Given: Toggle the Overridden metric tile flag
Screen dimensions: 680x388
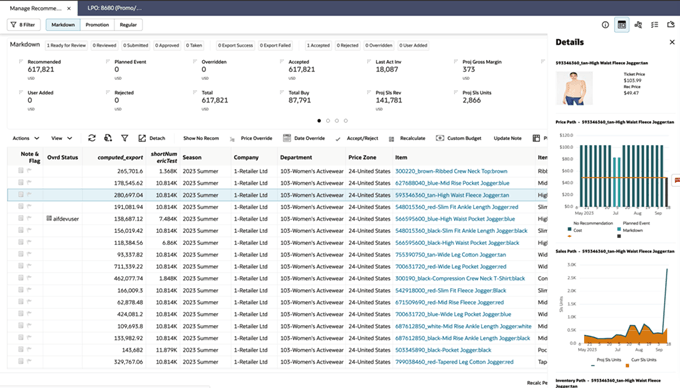Looking at the screenshot, I should pyautogui.click(x=195, y=62).
